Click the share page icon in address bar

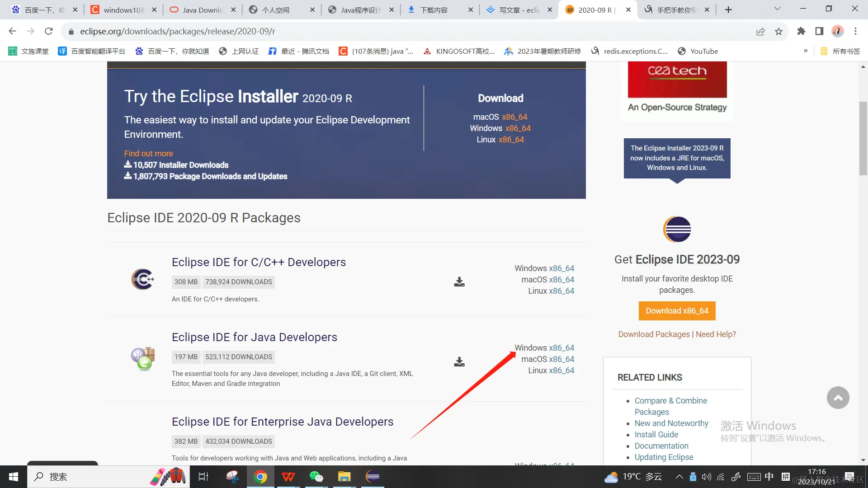click(760, 31)
